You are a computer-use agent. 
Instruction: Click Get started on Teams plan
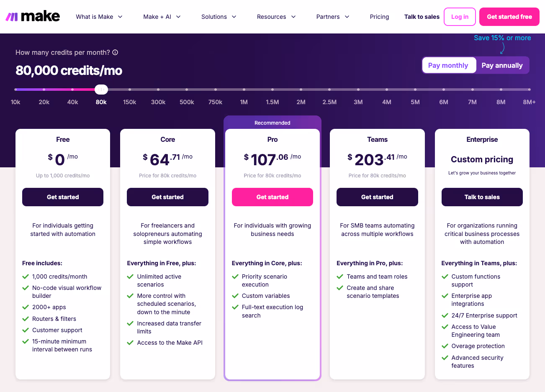tap(377, 197)
